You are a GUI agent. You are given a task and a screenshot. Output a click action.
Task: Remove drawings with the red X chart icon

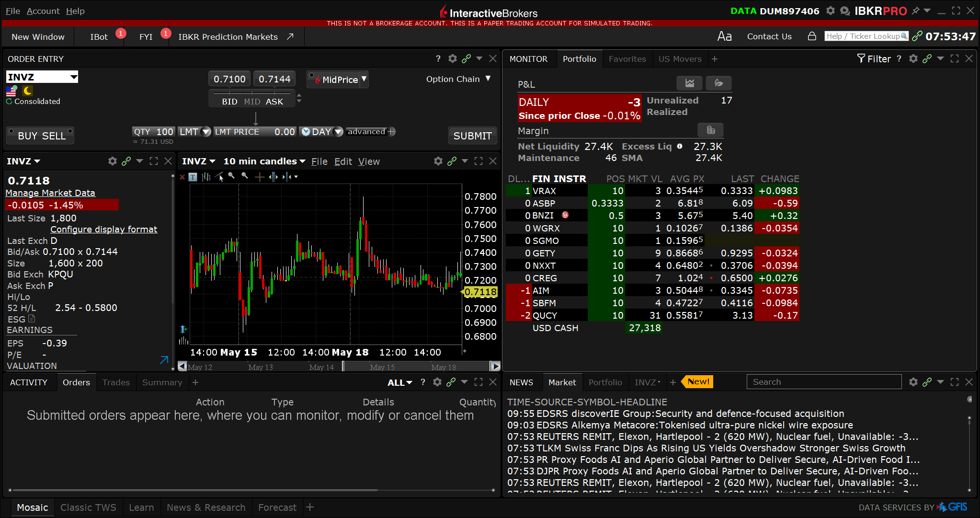point(182,177)
